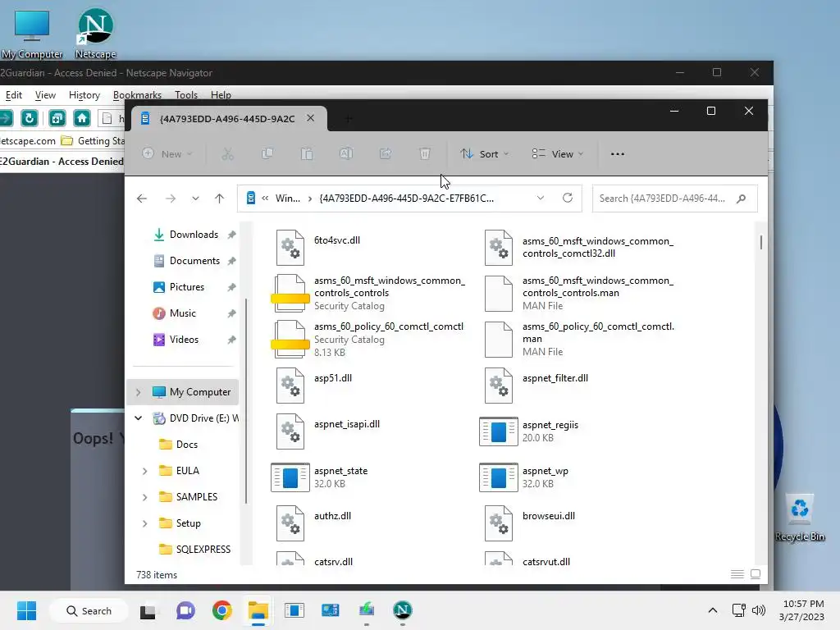Click the Copy icon in Explorer toolbar
840x630 pixels.
click(x=267, y=154)
